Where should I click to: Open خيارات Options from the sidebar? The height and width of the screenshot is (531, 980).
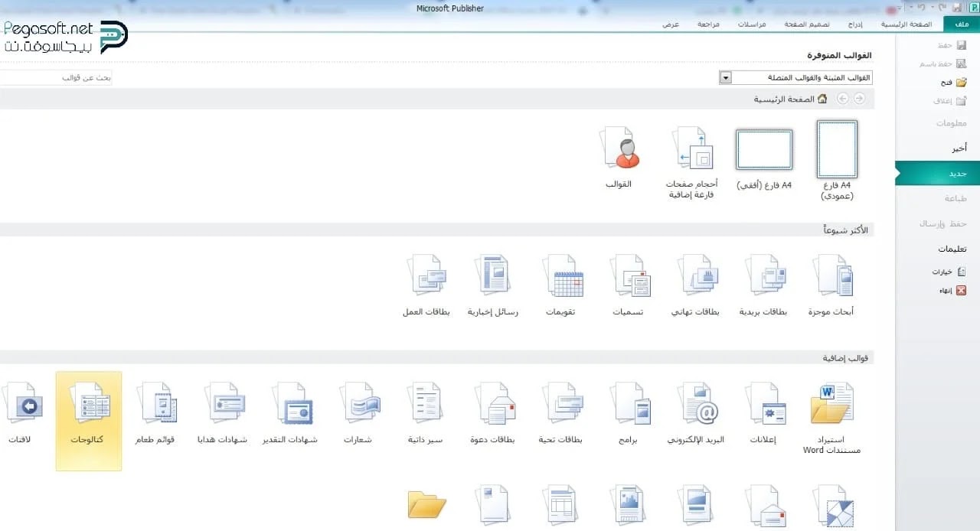[x=949, y=272]
